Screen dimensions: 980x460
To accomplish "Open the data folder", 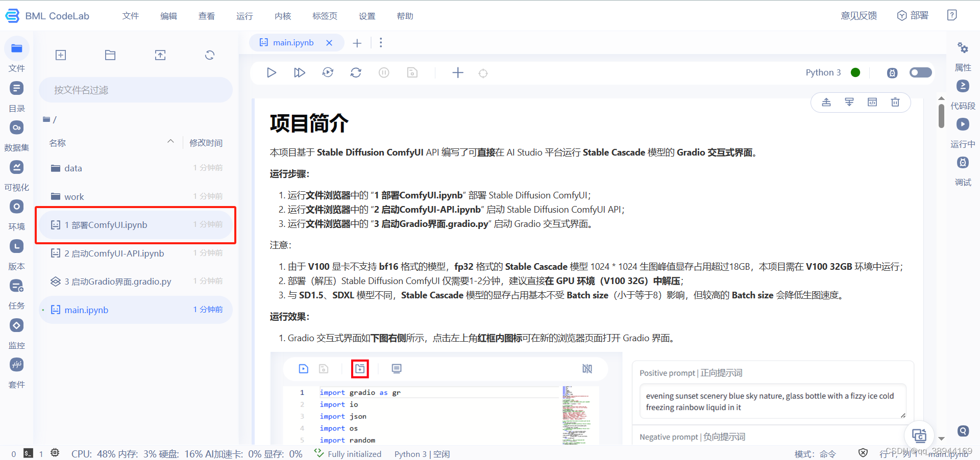I will click(x=136, y=168).
